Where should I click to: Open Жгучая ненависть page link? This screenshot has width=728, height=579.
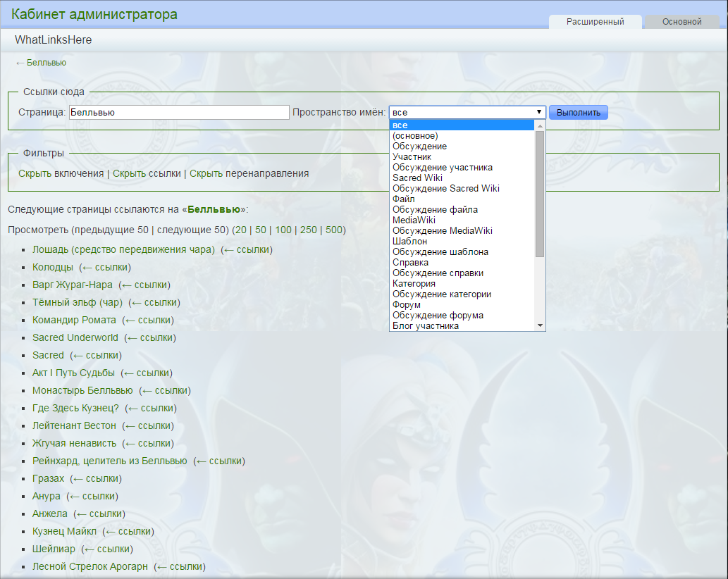coord(74,444)
